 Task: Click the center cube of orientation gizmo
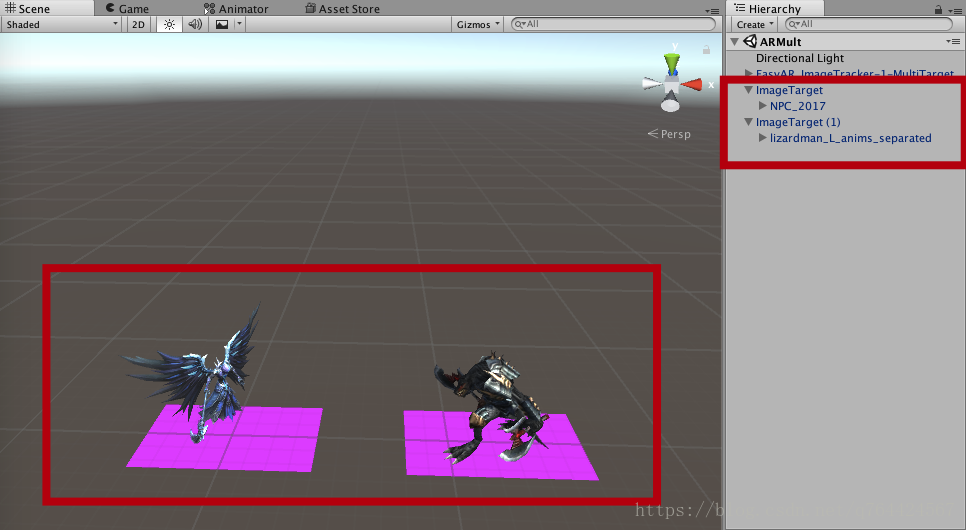672,84
